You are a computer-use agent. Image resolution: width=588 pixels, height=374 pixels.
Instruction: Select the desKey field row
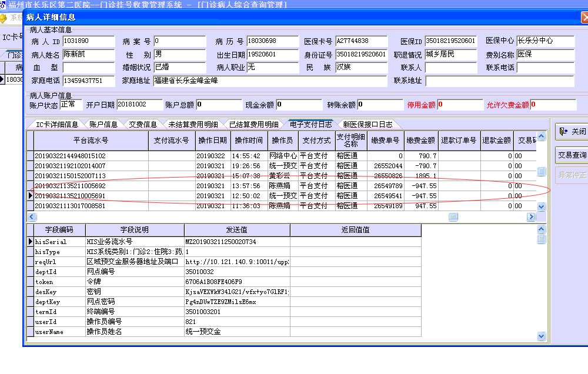[x=224, y=292]
